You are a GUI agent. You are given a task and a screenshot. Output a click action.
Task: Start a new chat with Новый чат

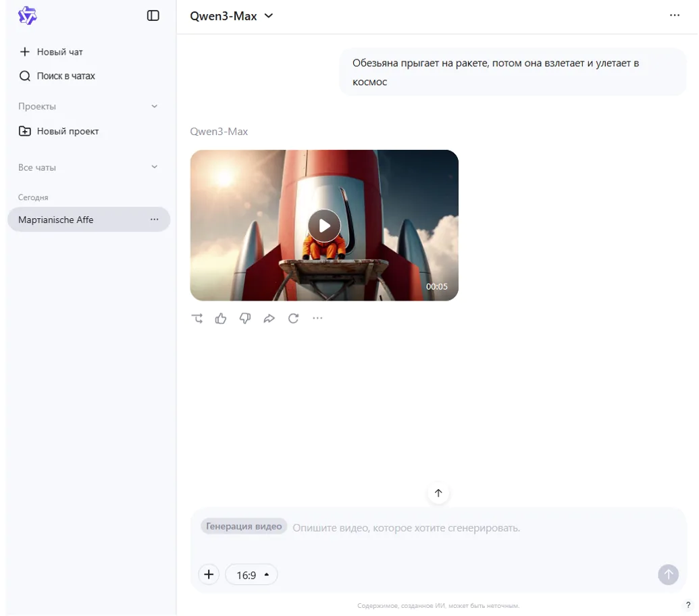click(x=51, y=52)
